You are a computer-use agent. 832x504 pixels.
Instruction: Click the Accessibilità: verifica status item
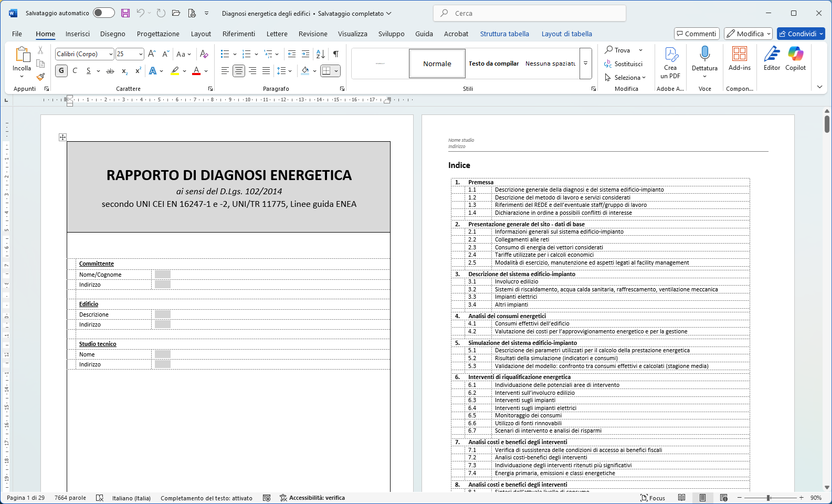point(312,498)
